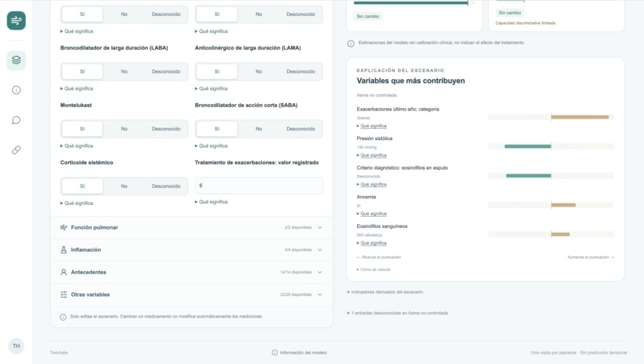644x364 pixels.
Task: Click the Presión sistólica contribution bar
Action: point(528,146)
